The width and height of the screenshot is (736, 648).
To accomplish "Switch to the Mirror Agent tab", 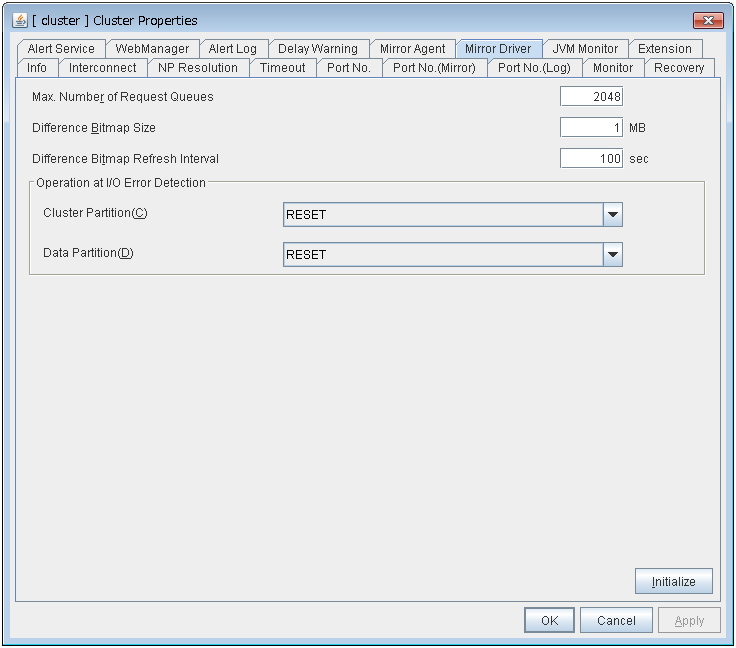I will pos(412,49).
